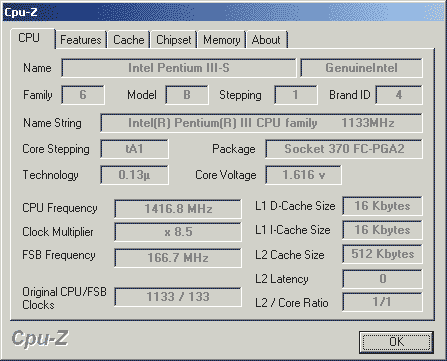
Task: Click the Clock Multiplier value x 8.5
Action: [178, 232]
